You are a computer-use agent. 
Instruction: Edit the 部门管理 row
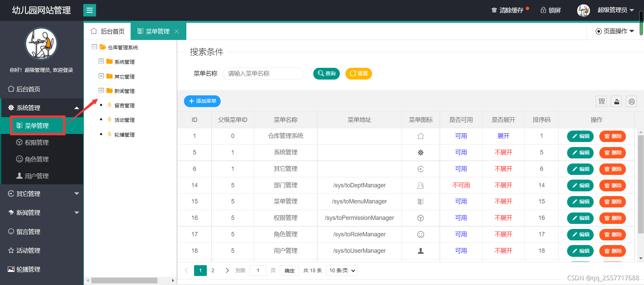point(581,186)
